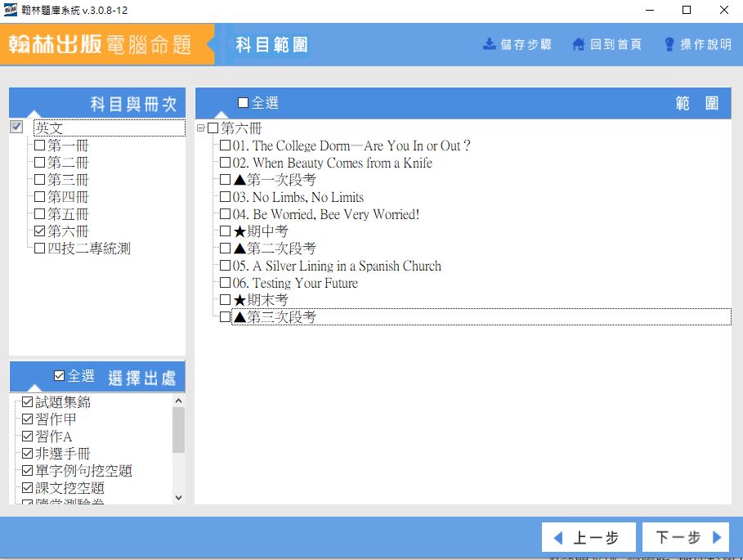743x560 pixels.
Task: Select lesson 01. The College Dorm
Action: pyautogui.click(x=351, y=146)
